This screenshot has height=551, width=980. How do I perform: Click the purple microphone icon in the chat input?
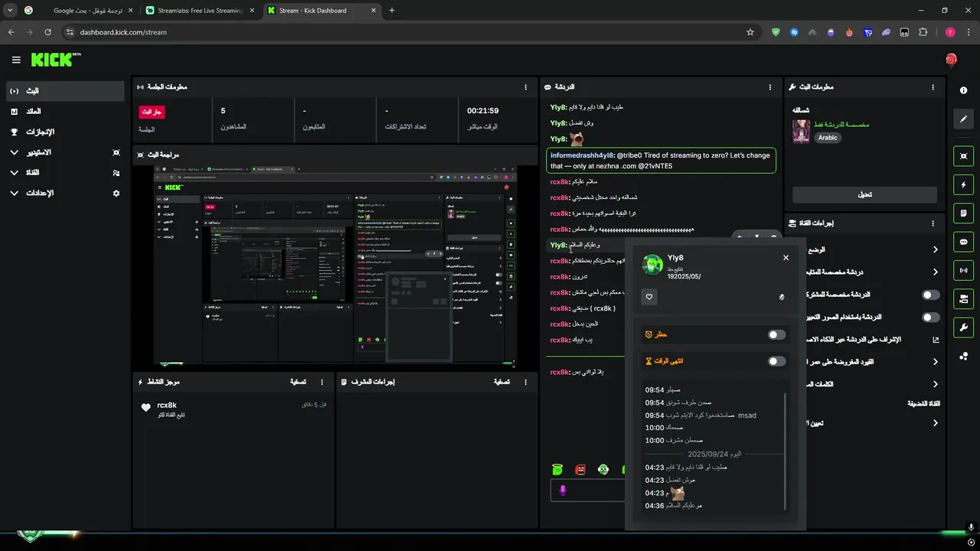pyautogui.click(x=563, y=491)
